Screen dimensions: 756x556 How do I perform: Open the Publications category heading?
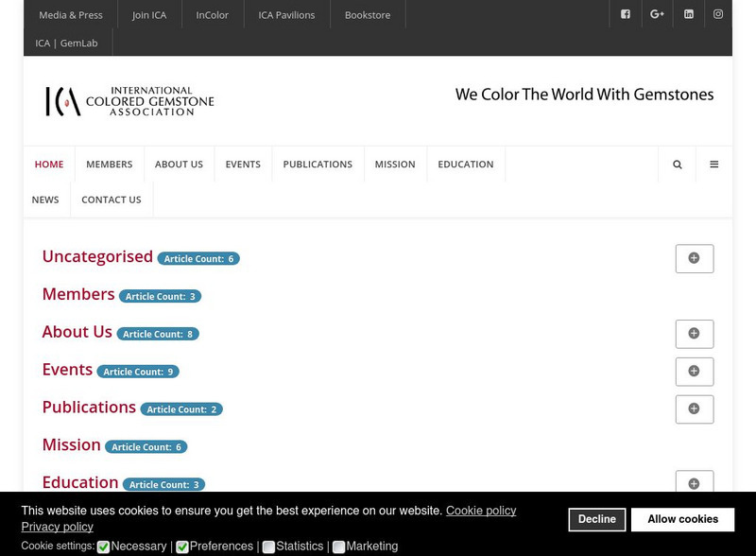(x=89, y=407)
